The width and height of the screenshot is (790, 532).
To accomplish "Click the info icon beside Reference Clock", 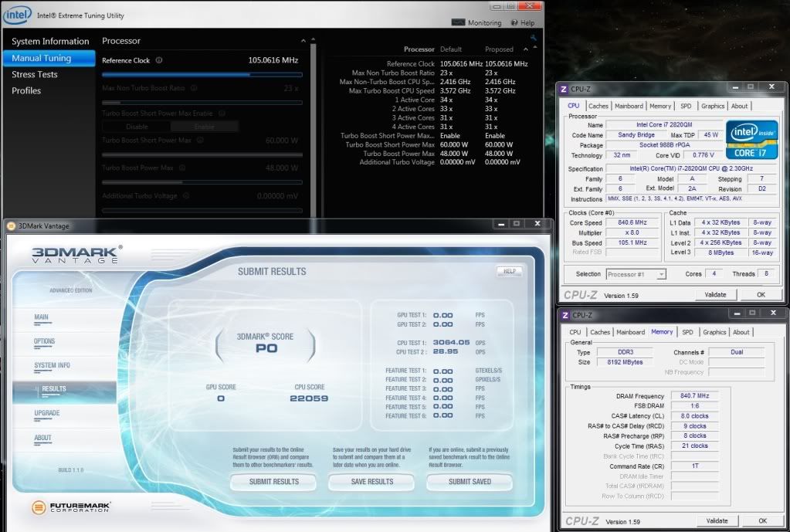I will pos(159,60).
